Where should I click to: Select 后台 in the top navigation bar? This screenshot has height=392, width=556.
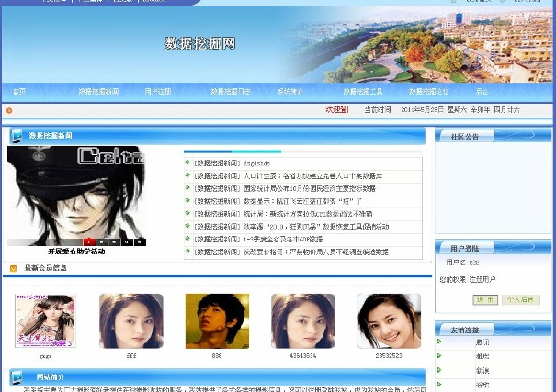click(482, 92)
